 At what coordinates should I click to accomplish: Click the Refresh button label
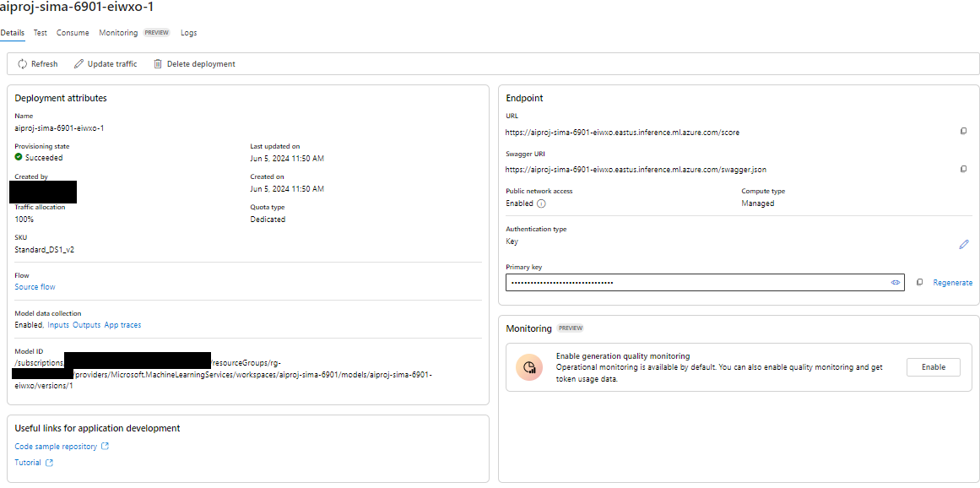[x=45, y=63]
